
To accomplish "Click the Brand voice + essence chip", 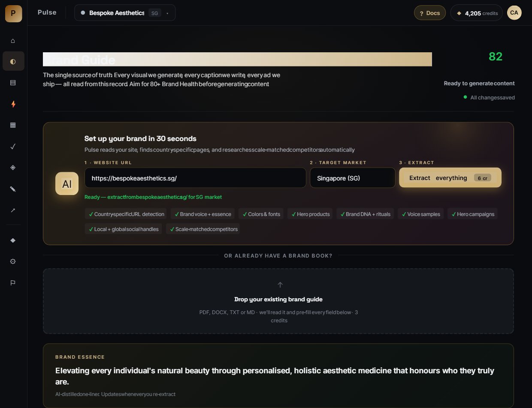I will click(203, 214).
